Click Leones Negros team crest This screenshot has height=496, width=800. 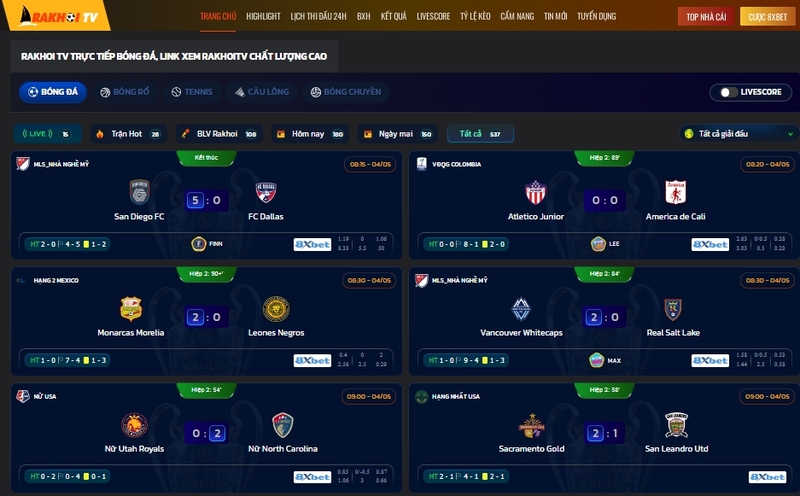point(276,309)
